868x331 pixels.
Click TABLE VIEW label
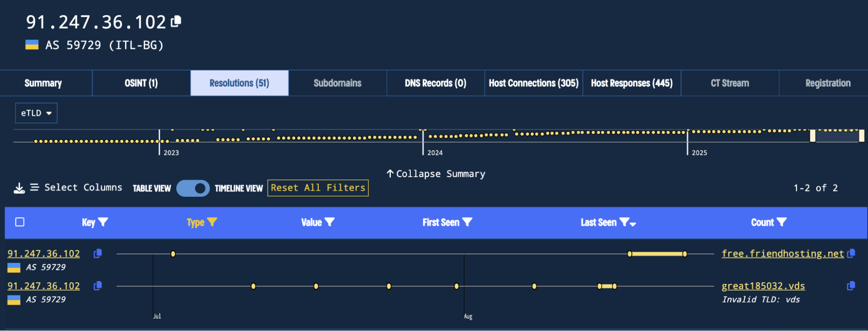point(152,188)
